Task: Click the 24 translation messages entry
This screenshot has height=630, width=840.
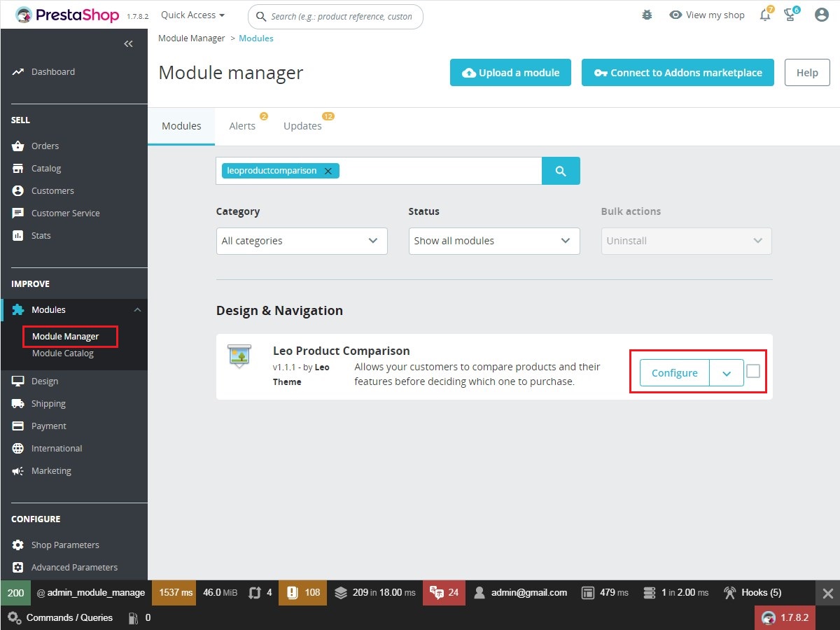Action: 444,593
